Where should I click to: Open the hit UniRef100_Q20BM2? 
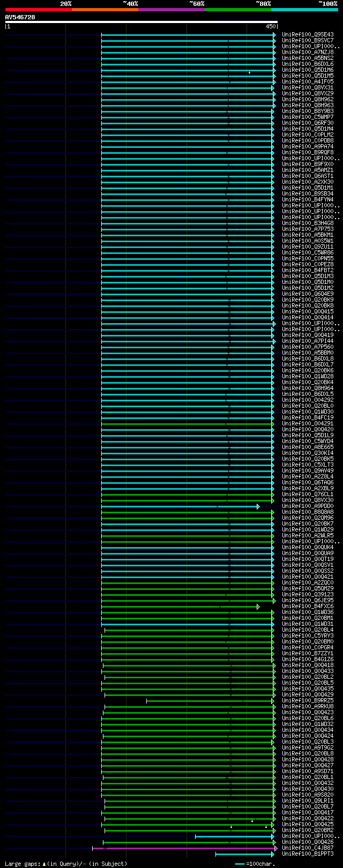308,830
